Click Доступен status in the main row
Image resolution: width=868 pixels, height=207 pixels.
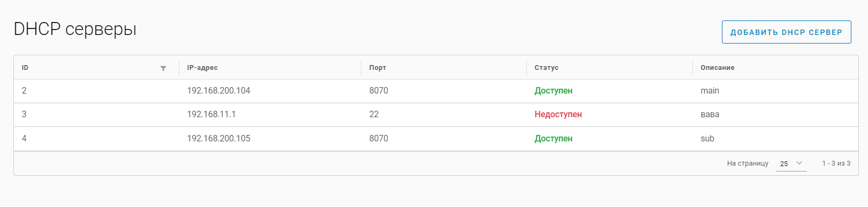coord(553,91)
